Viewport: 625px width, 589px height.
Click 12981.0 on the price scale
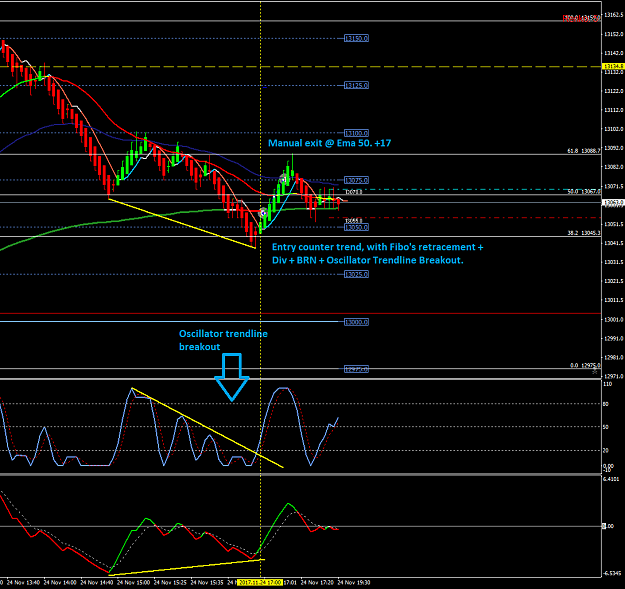tap(613, 357)
